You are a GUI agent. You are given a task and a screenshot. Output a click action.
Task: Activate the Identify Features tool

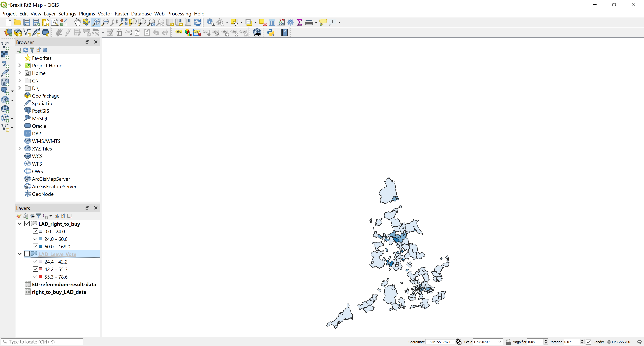[x=210, y=22]
